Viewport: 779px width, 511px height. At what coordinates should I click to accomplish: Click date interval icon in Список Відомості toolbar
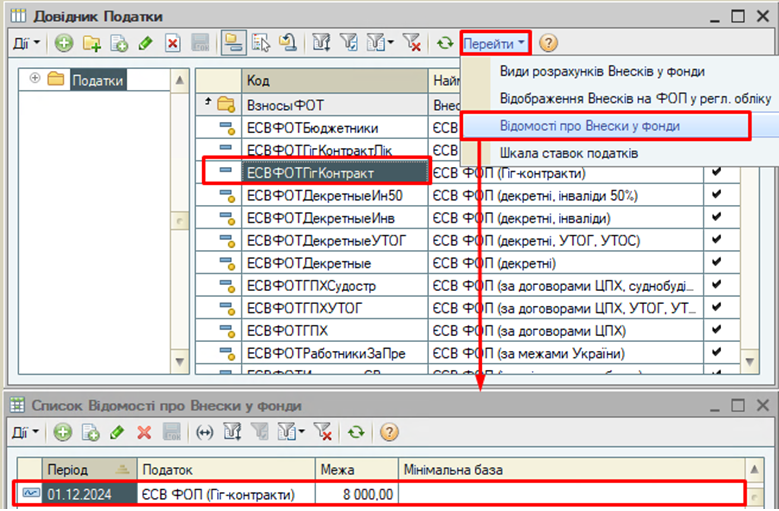pyautogui.click(x=206, y=432)
